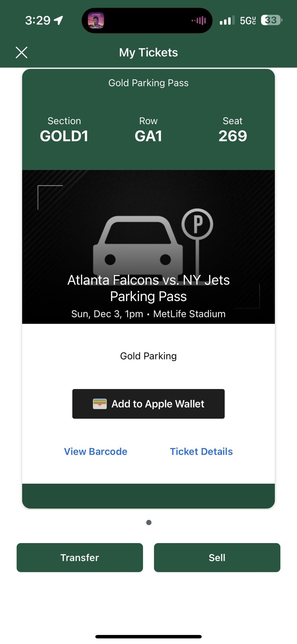This screenshot has height=644, width=297.
Task: Tap the page indicator dot
Action: [149, 522]
